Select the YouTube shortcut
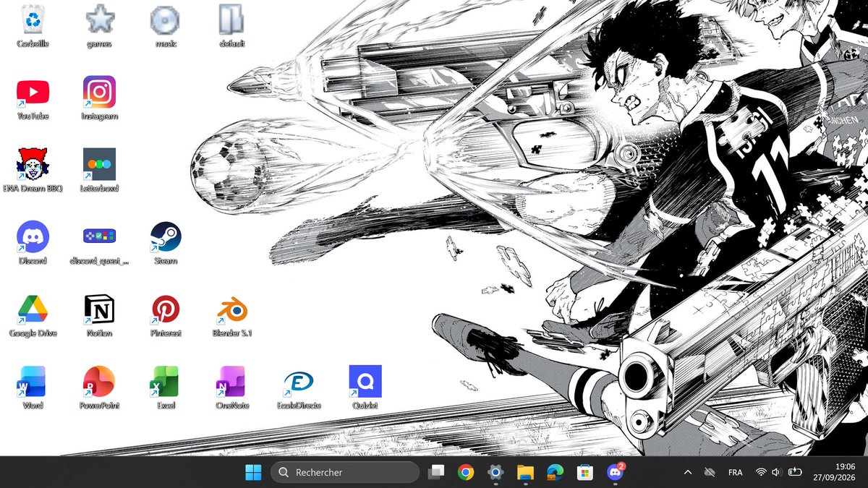868x488 pixels. click(33, 98)
